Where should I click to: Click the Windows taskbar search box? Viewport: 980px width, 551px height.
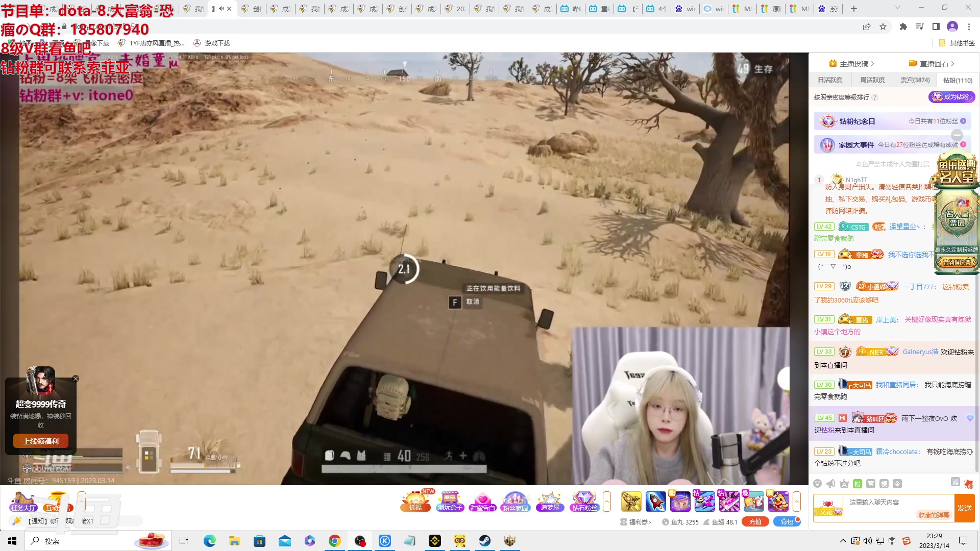coord(97,541)
